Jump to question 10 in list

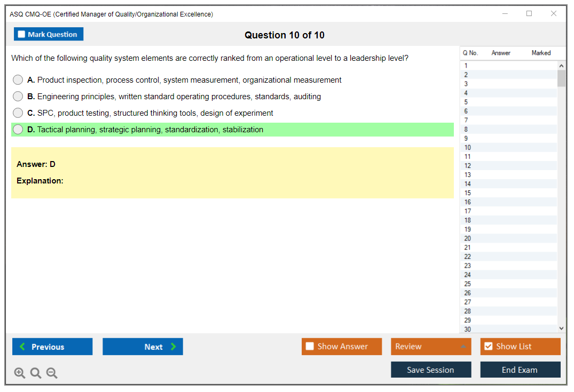[x=468, y=148]
